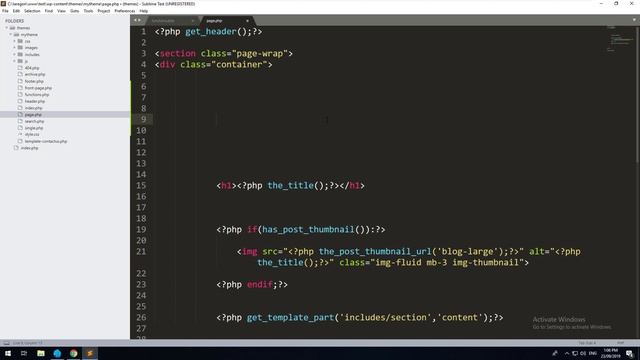This screenshot has height=360, width=640.
Task: Click the editor vertical scrollbar
Action: (x=637, y=95)
